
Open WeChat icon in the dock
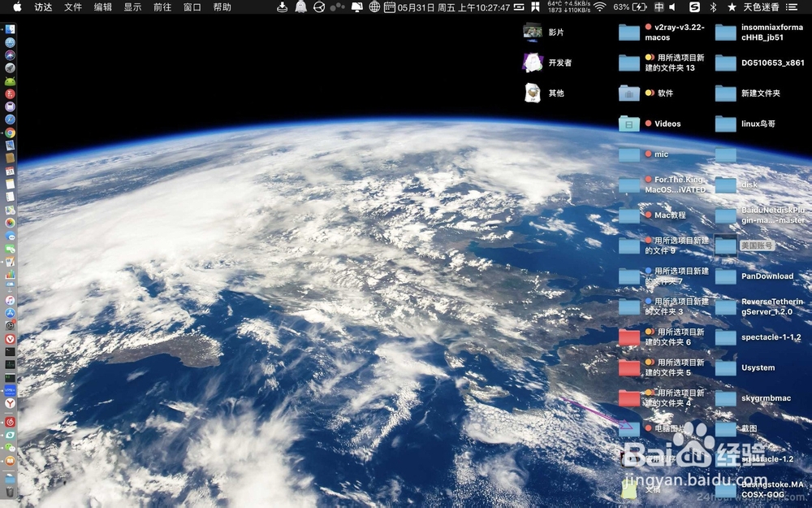tap(10, 447)
